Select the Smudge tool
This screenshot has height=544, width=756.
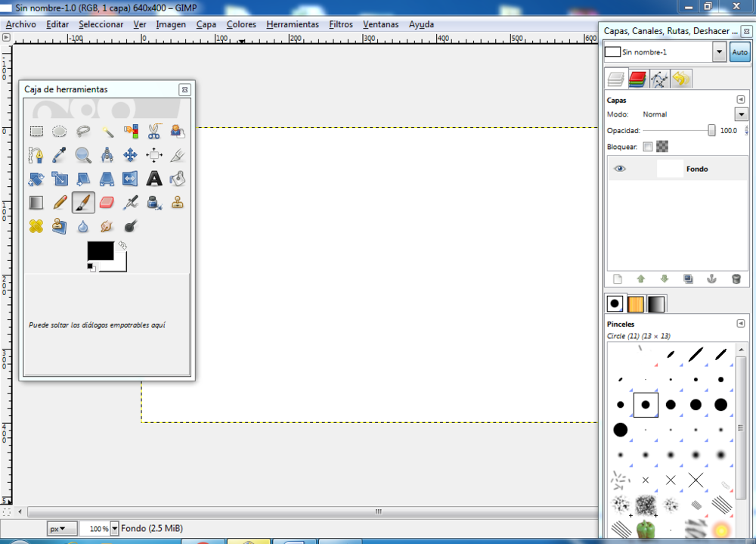point(107,226)
